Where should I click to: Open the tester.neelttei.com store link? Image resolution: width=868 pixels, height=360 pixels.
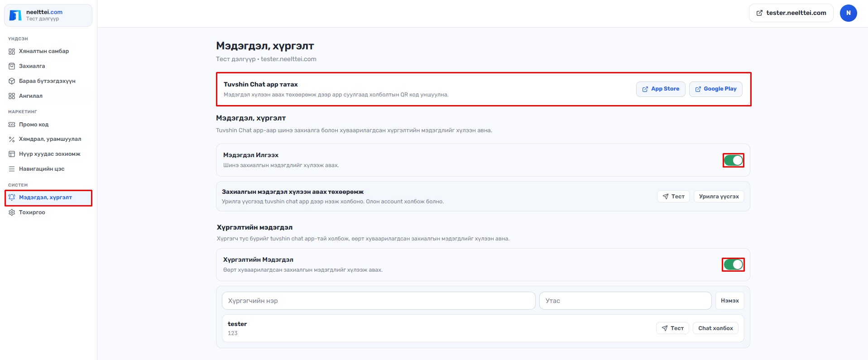tap(791, 13)
